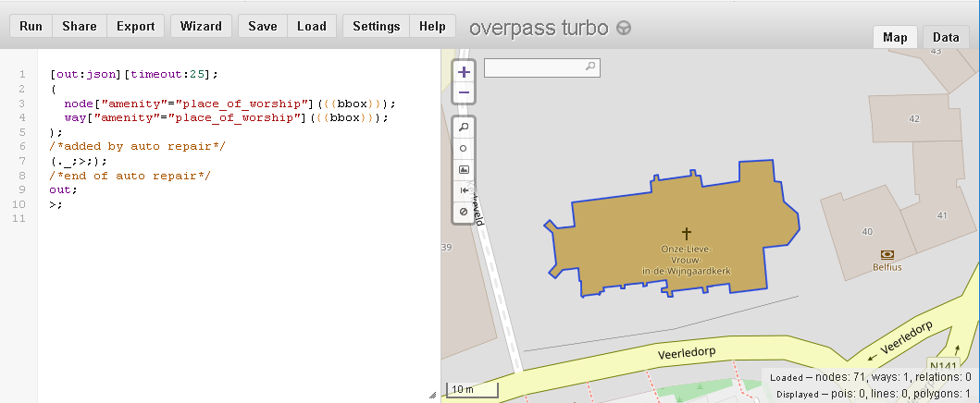Zoom in with the plus button
The image size is (980, 403).
click(x=464, y=72)
